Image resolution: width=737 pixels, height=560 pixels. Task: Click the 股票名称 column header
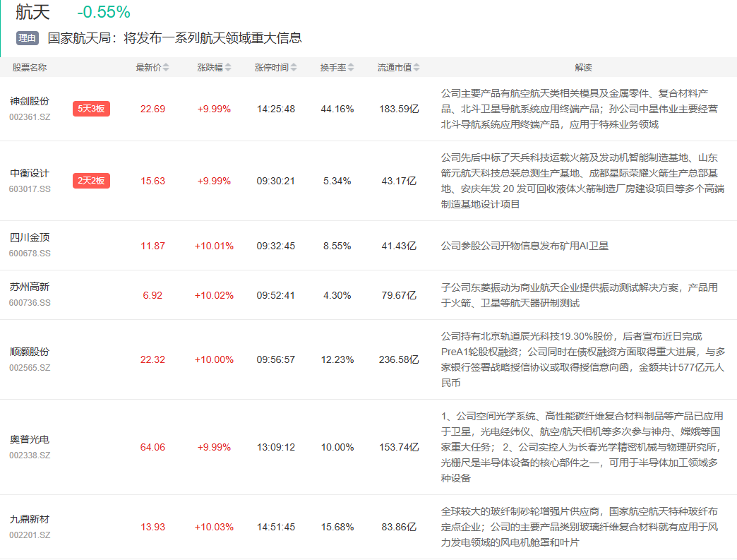pos(30,68)
